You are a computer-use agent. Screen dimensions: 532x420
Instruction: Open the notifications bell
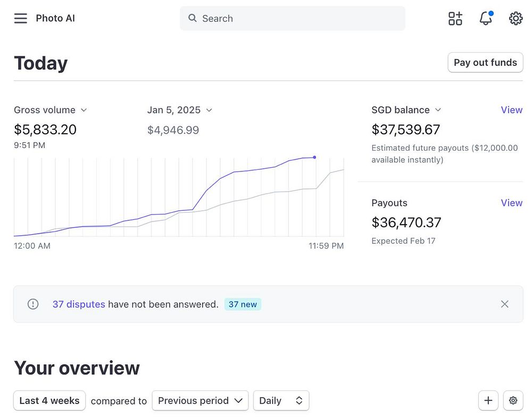tap(485, 19)
